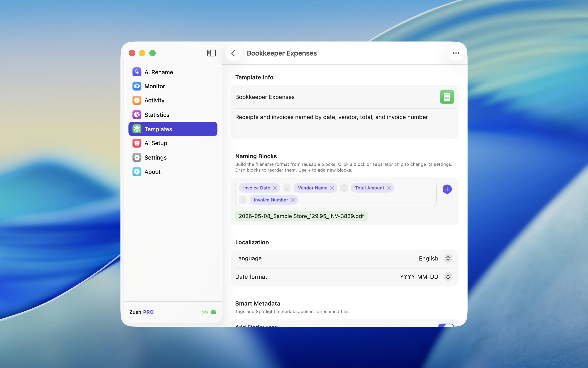Click the Settings gear icon

(x=137, y=157)
